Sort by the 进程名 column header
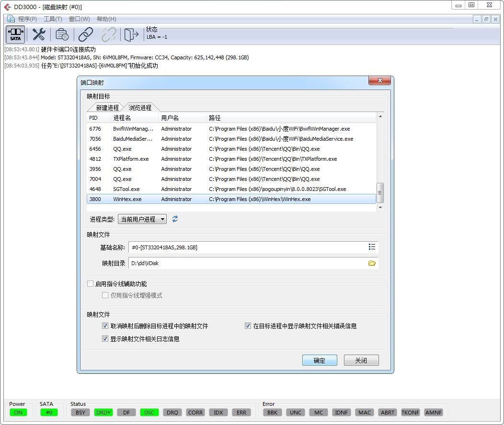504x425 pixels. 135,118
